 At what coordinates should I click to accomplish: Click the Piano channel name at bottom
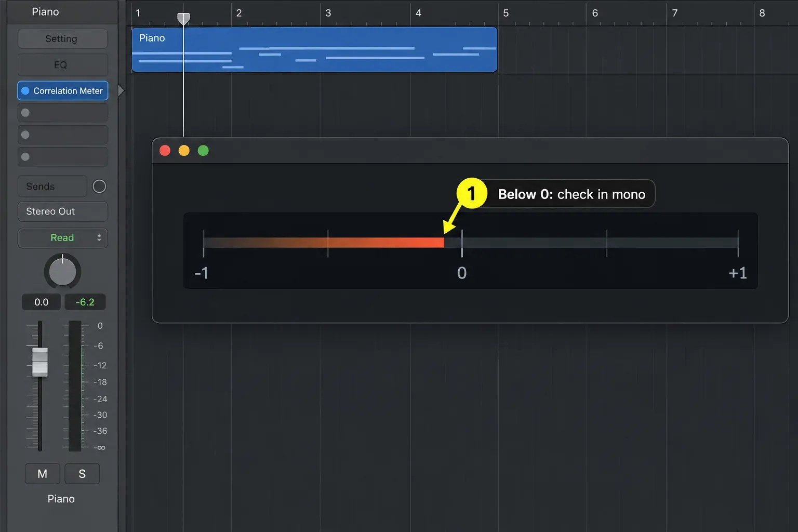[x=61, y=499]
